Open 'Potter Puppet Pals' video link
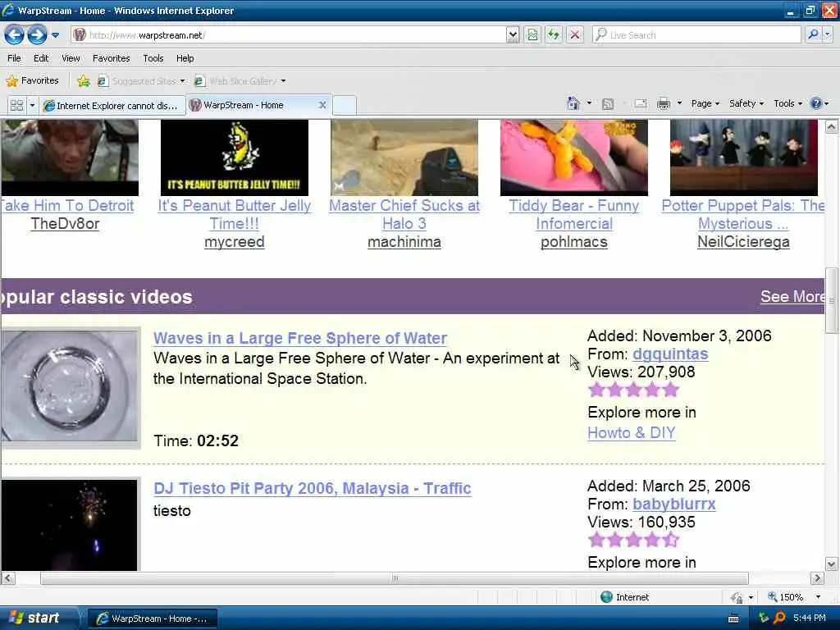This screenshot has height=630, width=840. coord(743,214)
